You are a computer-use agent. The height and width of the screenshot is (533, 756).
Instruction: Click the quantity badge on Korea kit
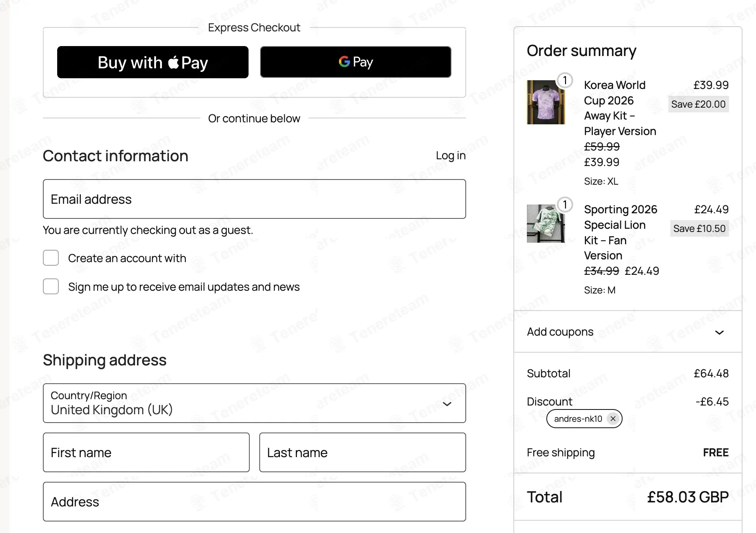click(x=565, y=80)
